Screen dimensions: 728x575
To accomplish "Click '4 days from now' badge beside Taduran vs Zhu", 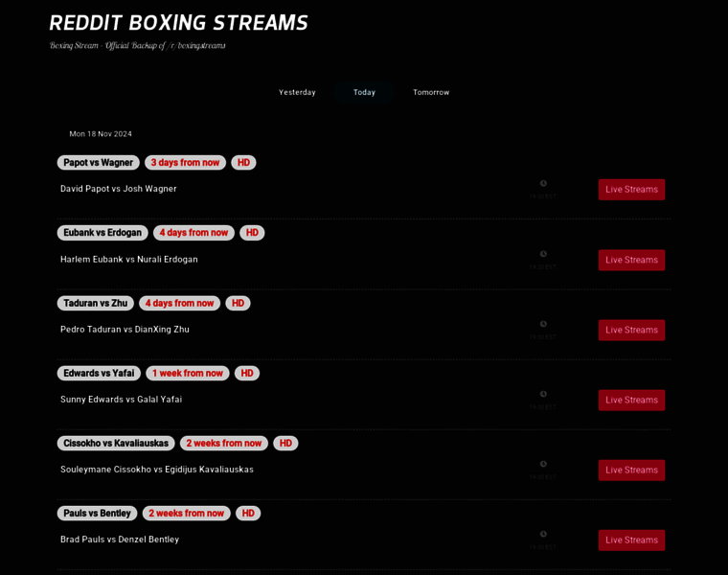I will coord(180,303).
